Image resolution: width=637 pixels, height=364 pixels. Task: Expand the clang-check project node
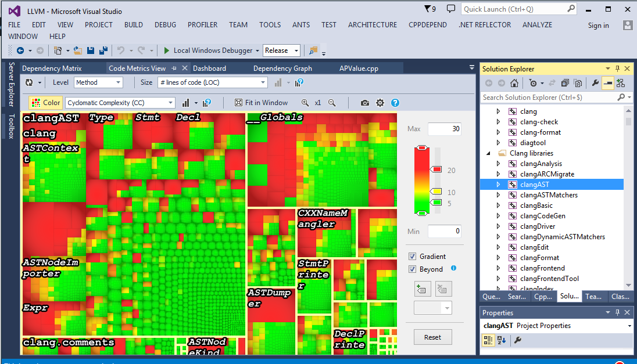(498, 122)
